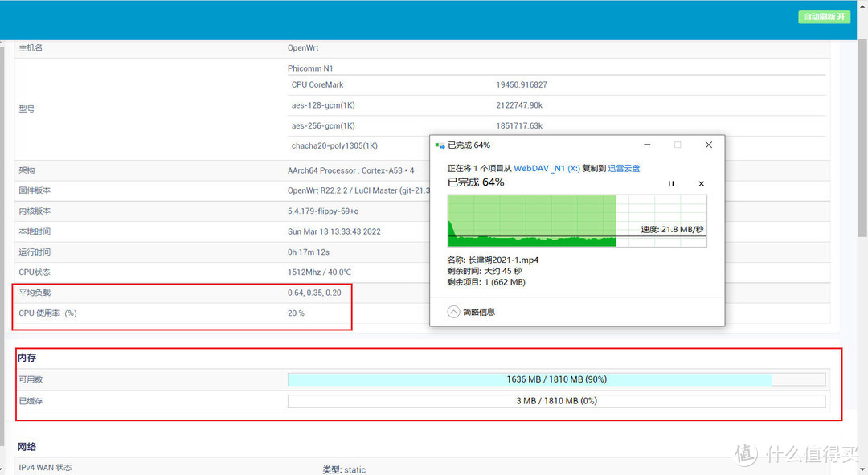The width and height of the screenshot is (868, 475).
Task: Close the copy progress dialog window
Action: 708,145
